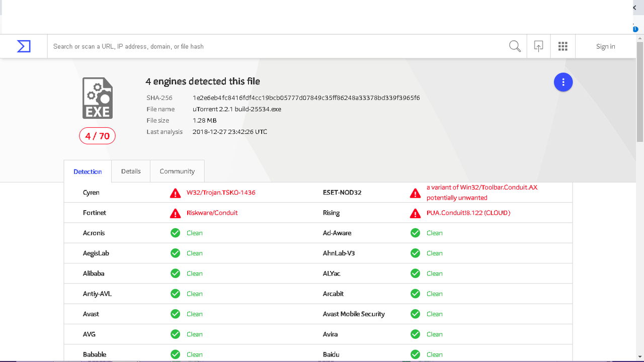Click green check icon in ALYac row

(x=415, y=273)
